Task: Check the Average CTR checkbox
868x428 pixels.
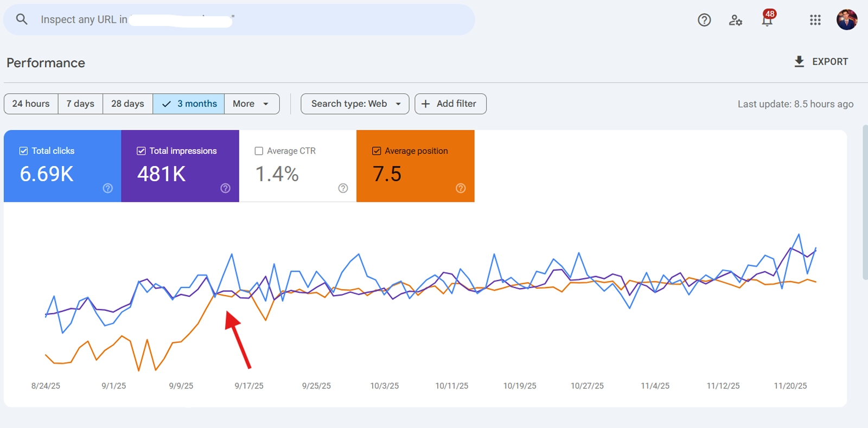Action: pos(259,151)
